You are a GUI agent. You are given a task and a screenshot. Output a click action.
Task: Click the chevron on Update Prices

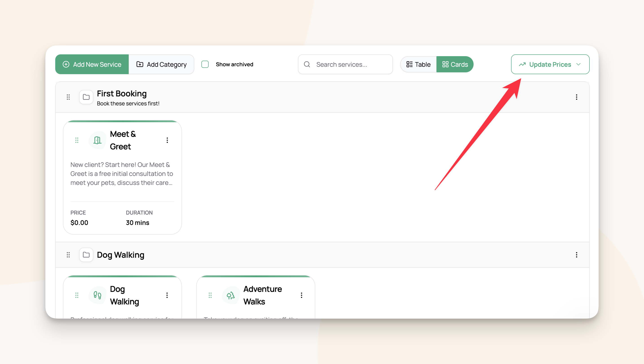[x=578, y=64]
